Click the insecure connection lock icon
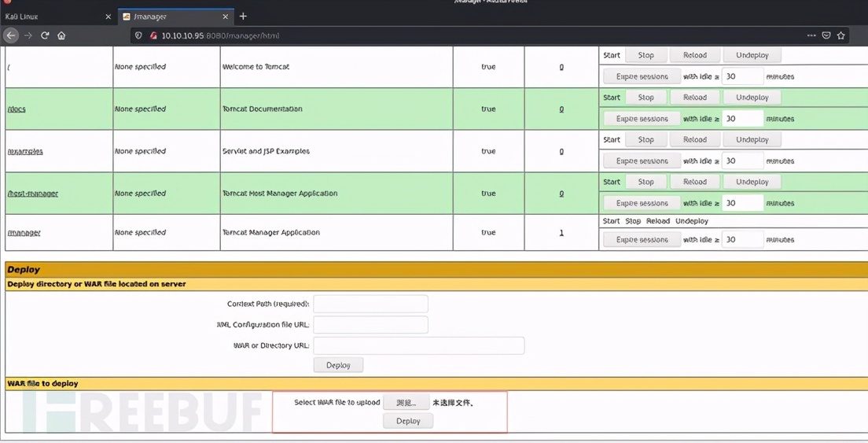 [153, 35]
